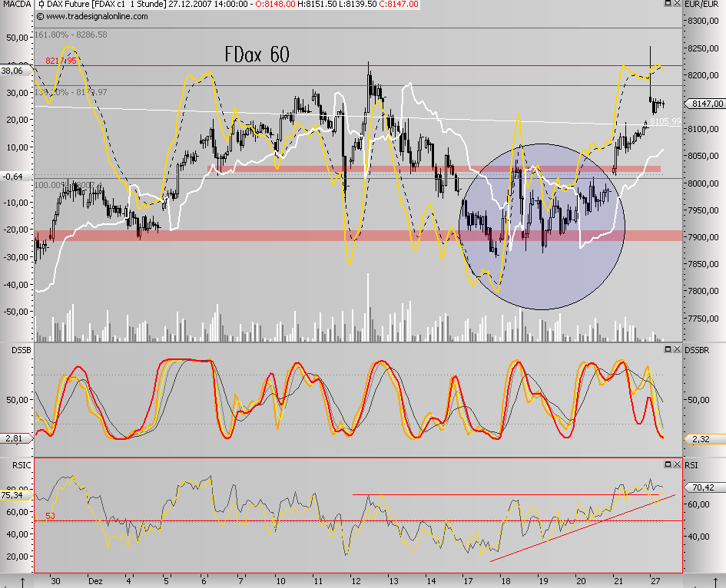Click candlestick icon before DAX Future title
The width and height of the screenshot is (726, 588).
tap(41, 5)
